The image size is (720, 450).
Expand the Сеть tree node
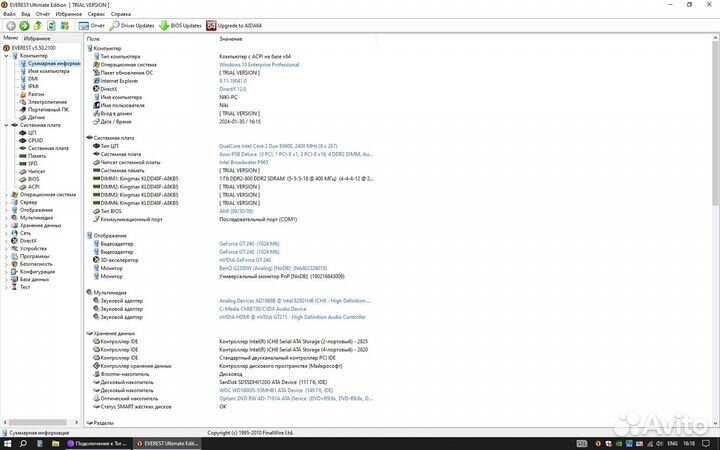(6, 233)
